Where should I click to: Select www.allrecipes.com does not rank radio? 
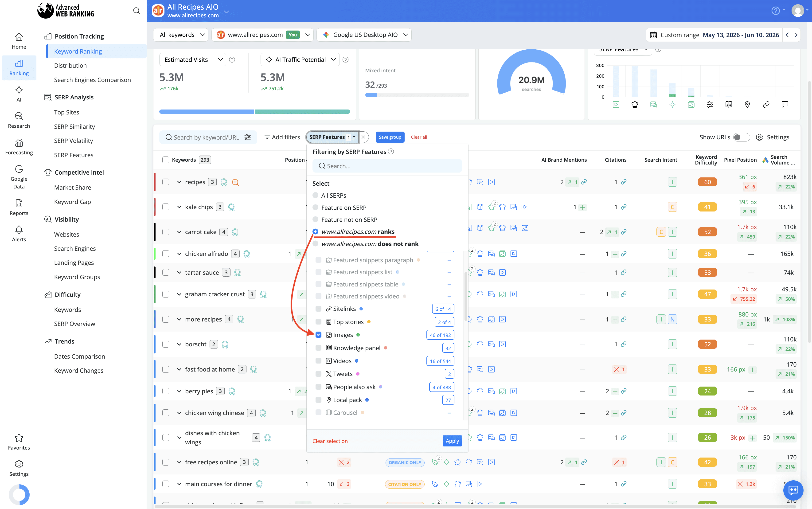[315, 244]
